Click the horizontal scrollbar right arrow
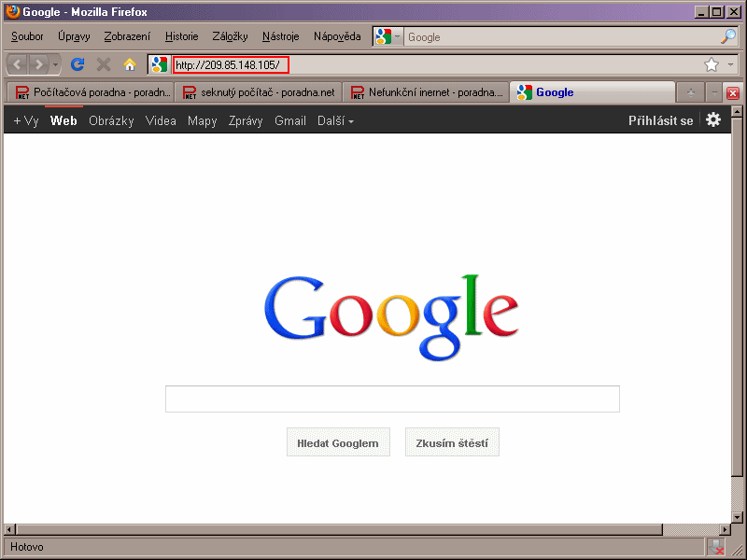 (726, 529)
